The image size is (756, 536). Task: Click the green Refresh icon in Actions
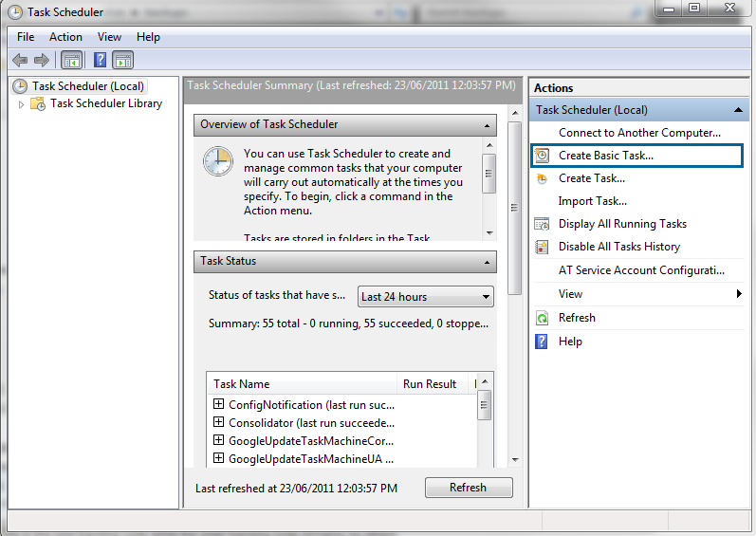coord(542,318)
